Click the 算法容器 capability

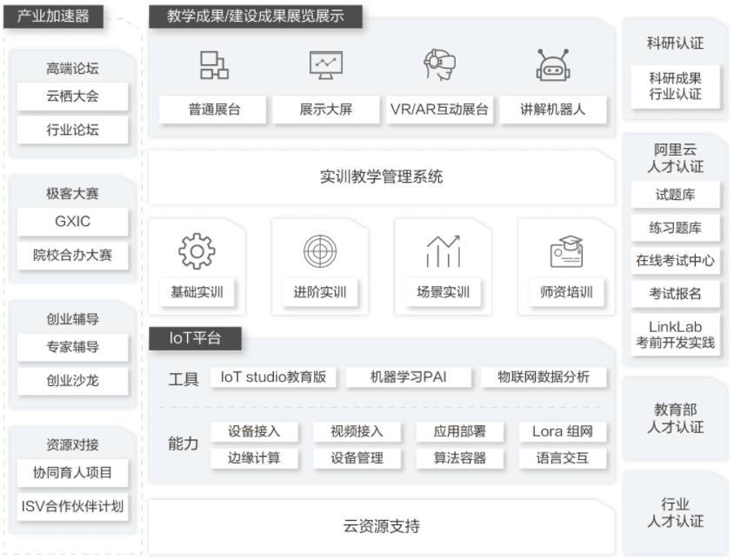pos(460,458)
